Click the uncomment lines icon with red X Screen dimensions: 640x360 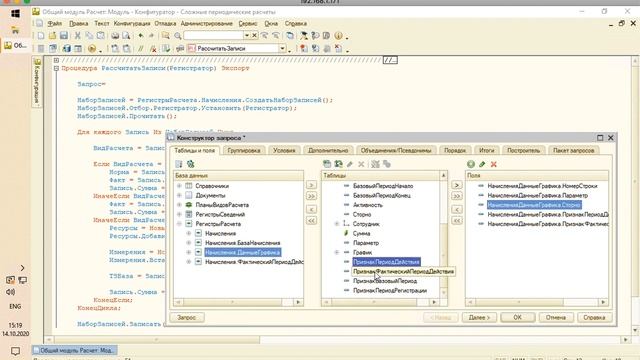pyautogui.click(x=153, y=49)
